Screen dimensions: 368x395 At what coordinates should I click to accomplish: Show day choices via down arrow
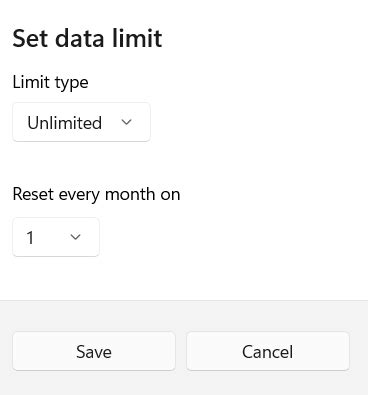pyautogui.click(x=76, y=237)
